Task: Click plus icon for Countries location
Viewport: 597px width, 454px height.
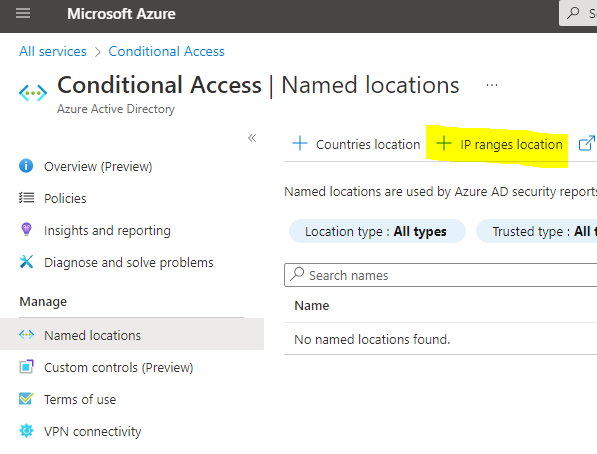Action: click(x=300, y=144)
